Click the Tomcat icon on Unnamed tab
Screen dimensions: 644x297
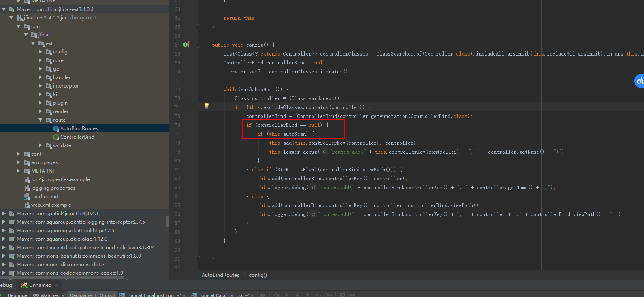(24, 285)
